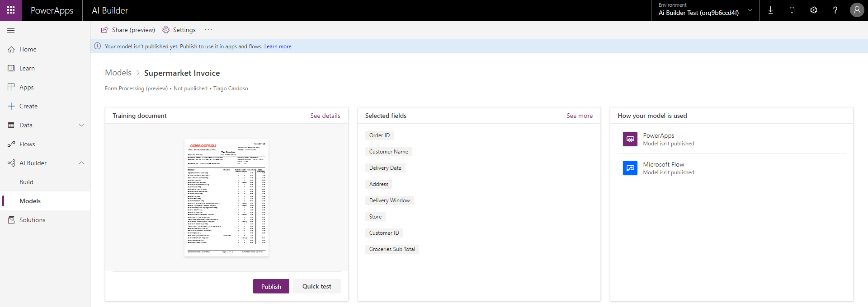Open the more options ellipsis menu
The width and height of the screenshot is (868, 307).
click(x=208, y=30)
